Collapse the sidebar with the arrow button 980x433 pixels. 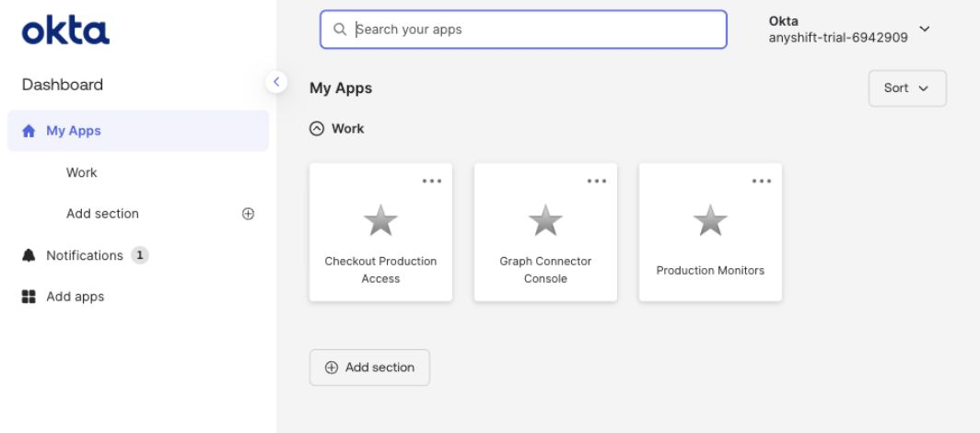tap(276, 82)
